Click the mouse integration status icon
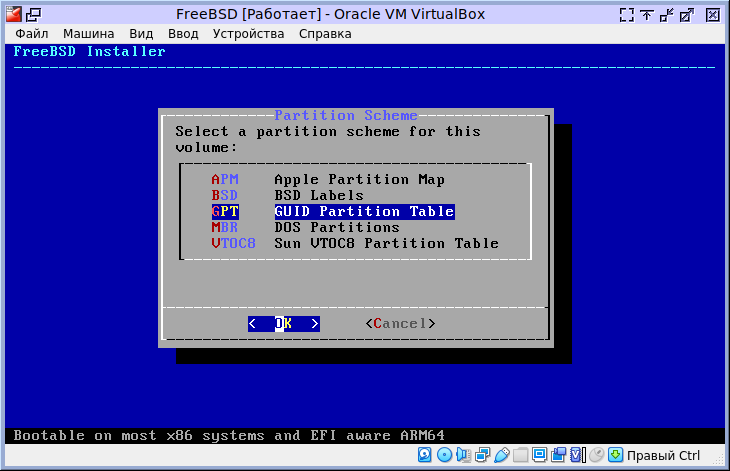Image resolution: width=730 pixels, height=471 pixels. click(x=596, y=455)
